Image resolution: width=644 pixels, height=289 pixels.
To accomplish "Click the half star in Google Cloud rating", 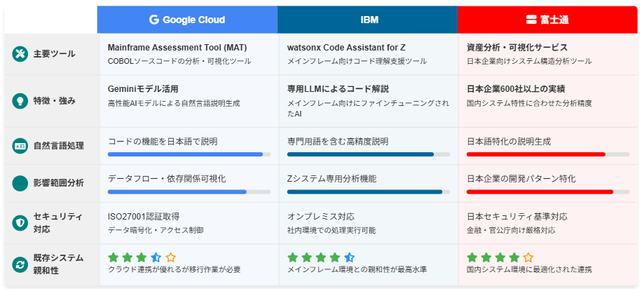I will coord(156,257).
